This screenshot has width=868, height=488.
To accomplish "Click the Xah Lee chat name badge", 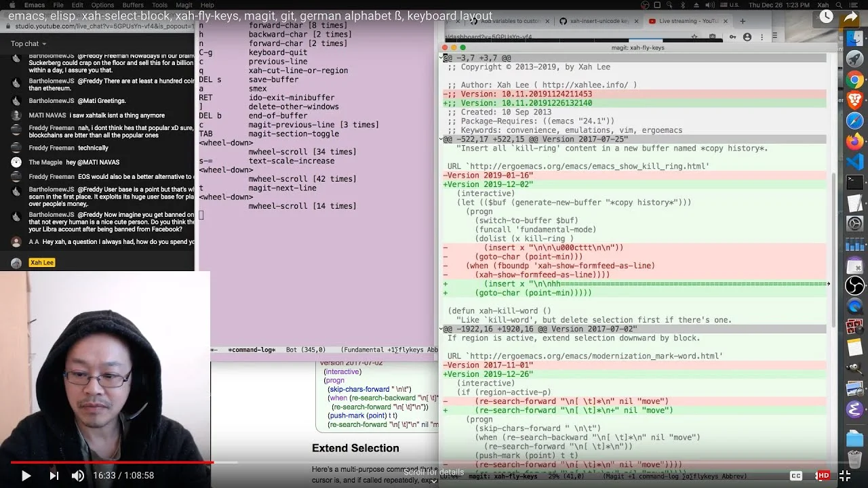I will [41, 262].
